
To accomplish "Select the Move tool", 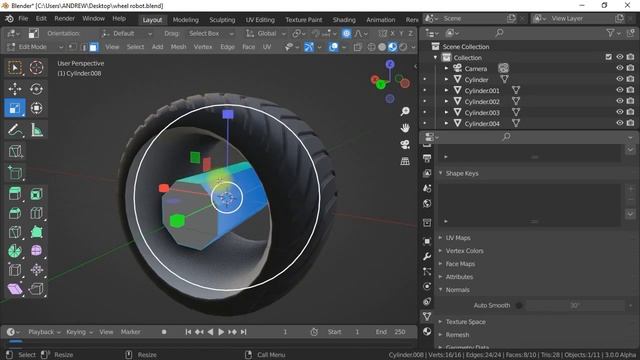I will (15, 89).
